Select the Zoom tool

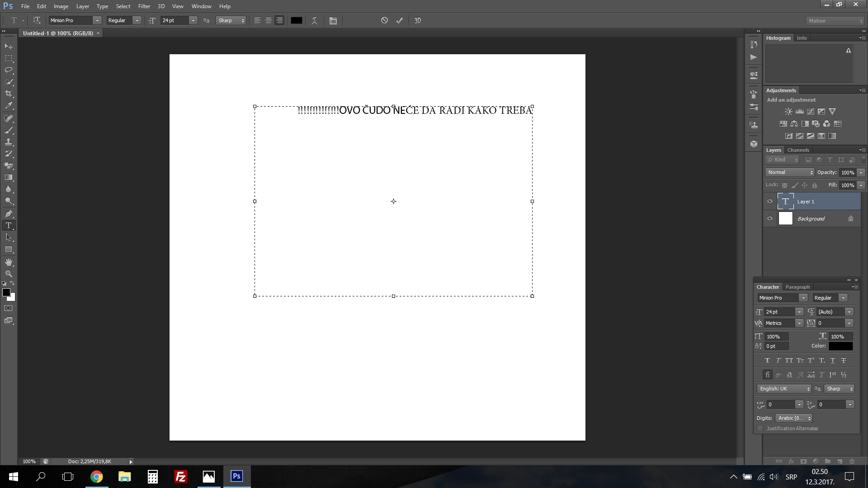coord(9,274)
